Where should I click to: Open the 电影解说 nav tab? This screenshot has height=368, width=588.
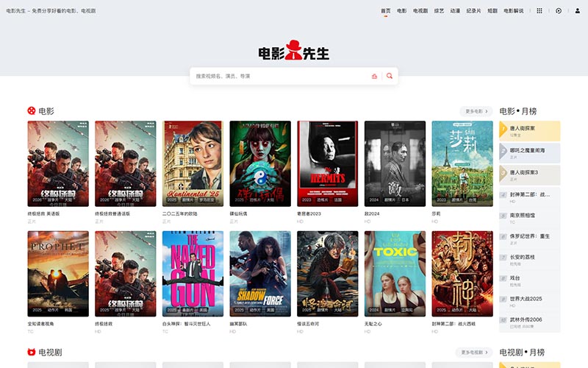tap(513, 11)
